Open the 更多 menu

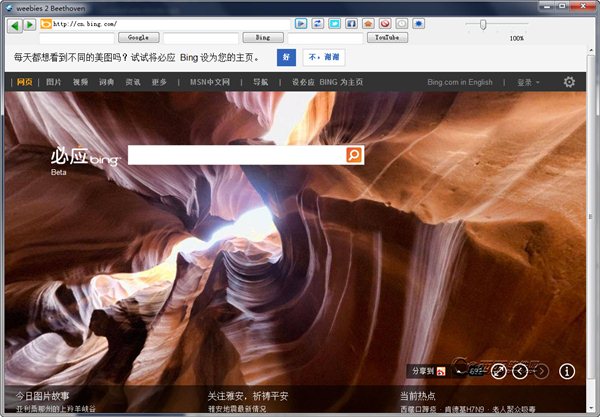click(x=159, y=82)
